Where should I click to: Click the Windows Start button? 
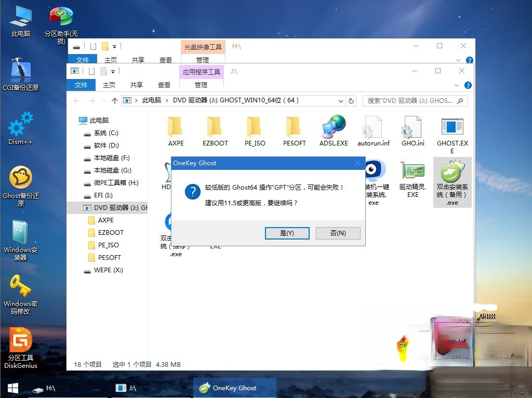coord(12,388)
